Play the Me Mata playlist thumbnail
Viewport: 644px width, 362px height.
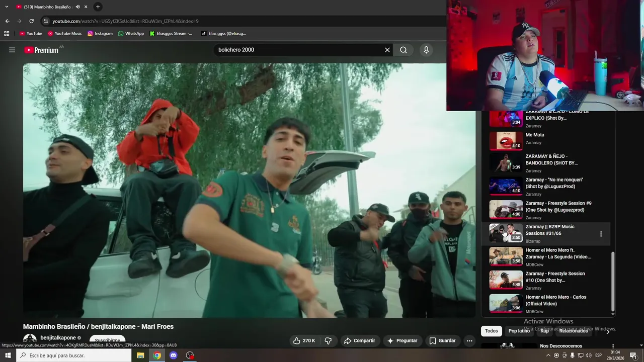point(506,141)
